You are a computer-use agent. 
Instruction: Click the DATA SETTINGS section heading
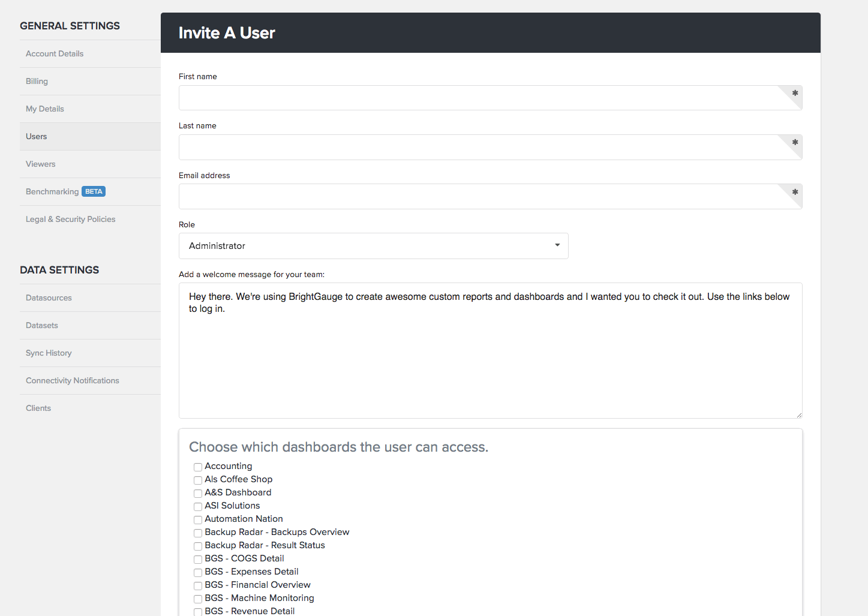59,270
